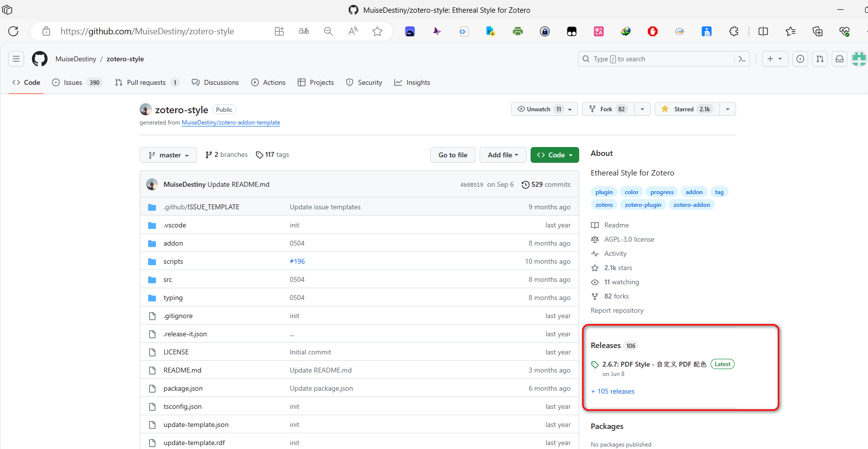
Task: Open the tab actions menu icon
Action: pyautogui.click(x=7, y=10)
